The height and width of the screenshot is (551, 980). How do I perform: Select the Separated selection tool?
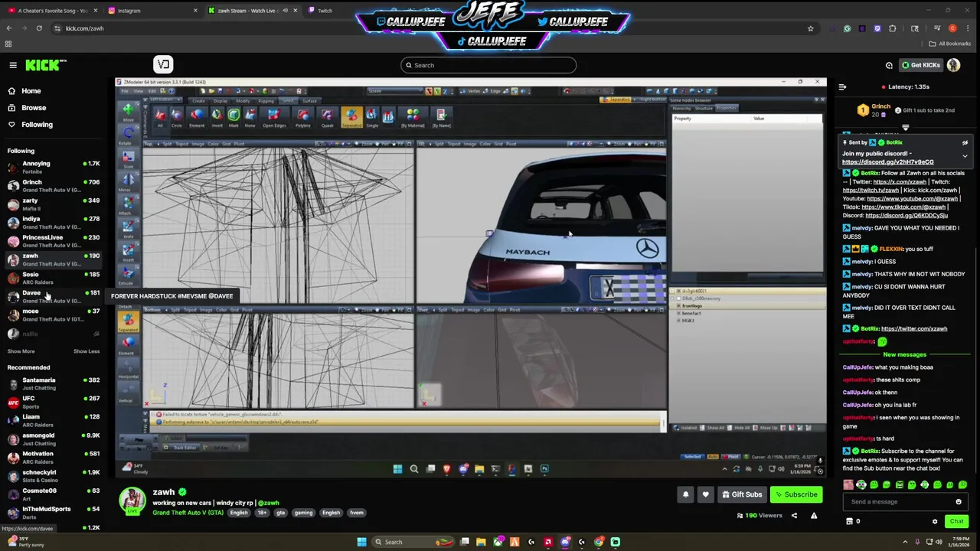(x=351, y=116)
